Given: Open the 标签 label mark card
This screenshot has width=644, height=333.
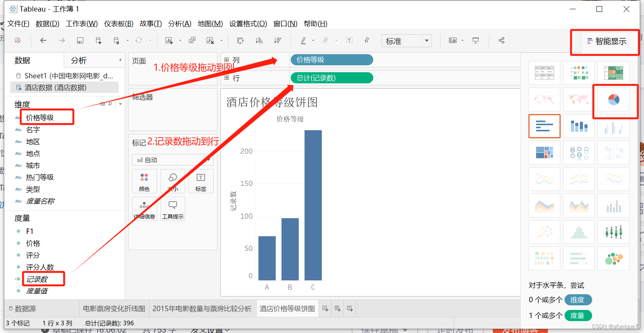Looking at the screenshot, I should 201,181.
